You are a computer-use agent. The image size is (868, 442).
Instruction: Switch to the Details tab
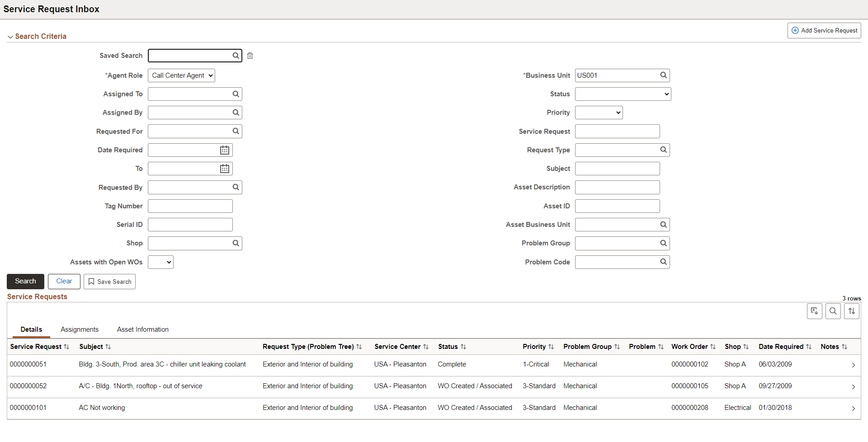click(31, 329)
